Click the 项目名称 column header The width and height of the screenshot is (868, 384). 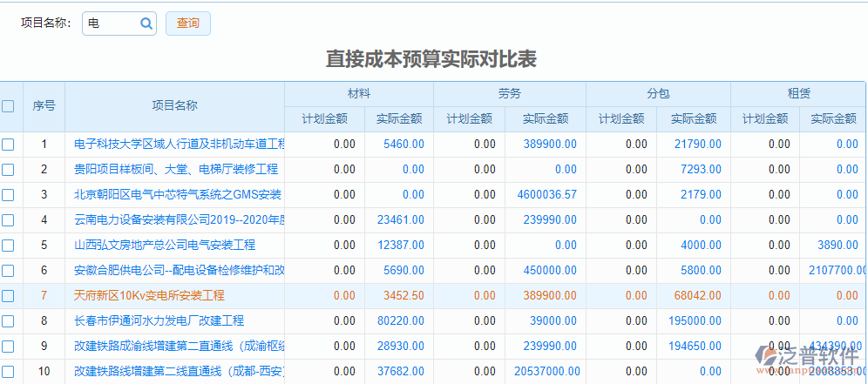(174, 106)
